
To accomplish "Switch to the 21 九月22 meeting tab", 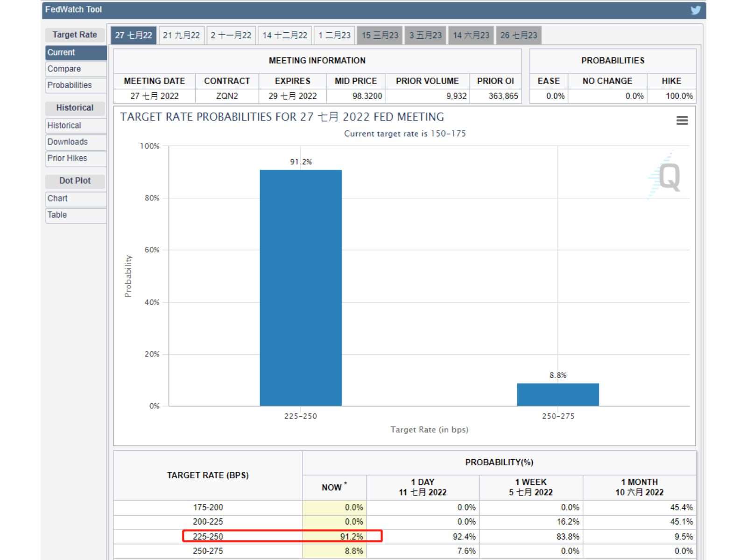I will click(x=181, y=35).
